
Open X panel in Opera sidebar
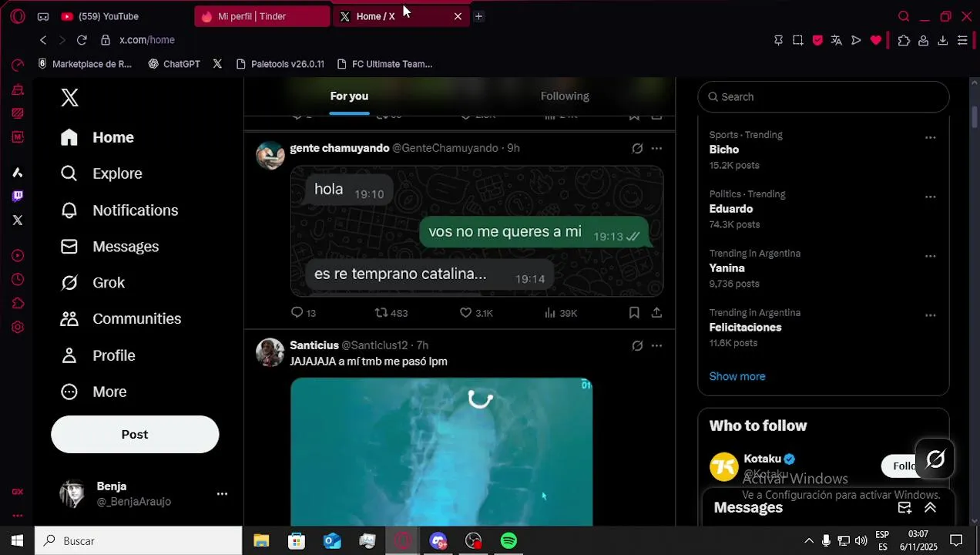click(x=18, y=220)
